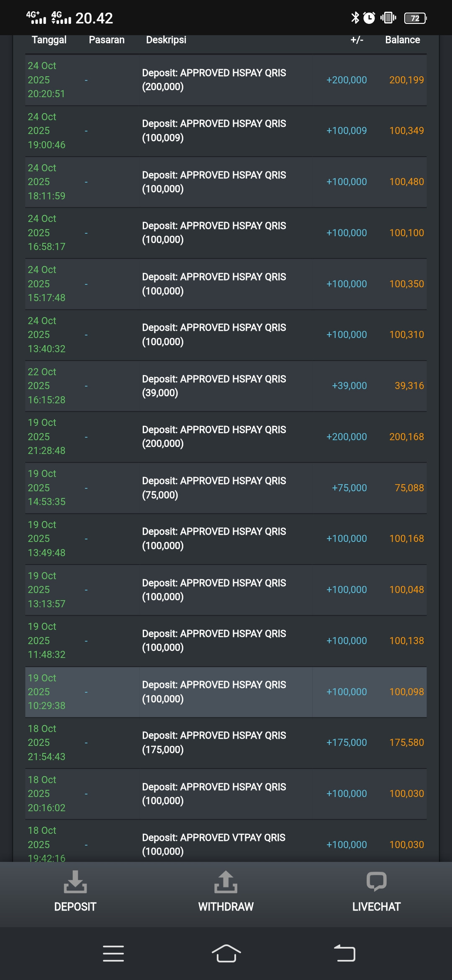Open Livechat speech bubble icon
Screen dimensions: 452x980
376,881
